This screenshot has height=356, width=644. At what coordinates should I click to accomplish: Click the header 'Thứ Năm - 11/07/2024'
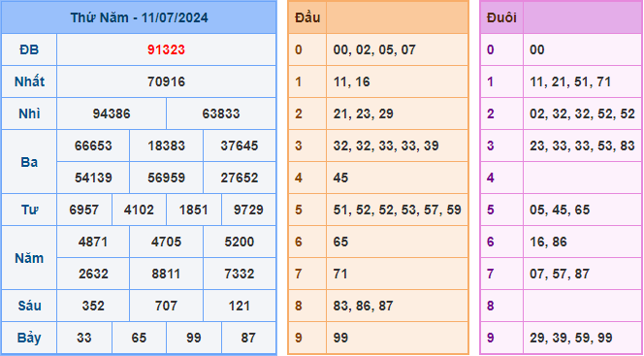(x=139, y=17)
